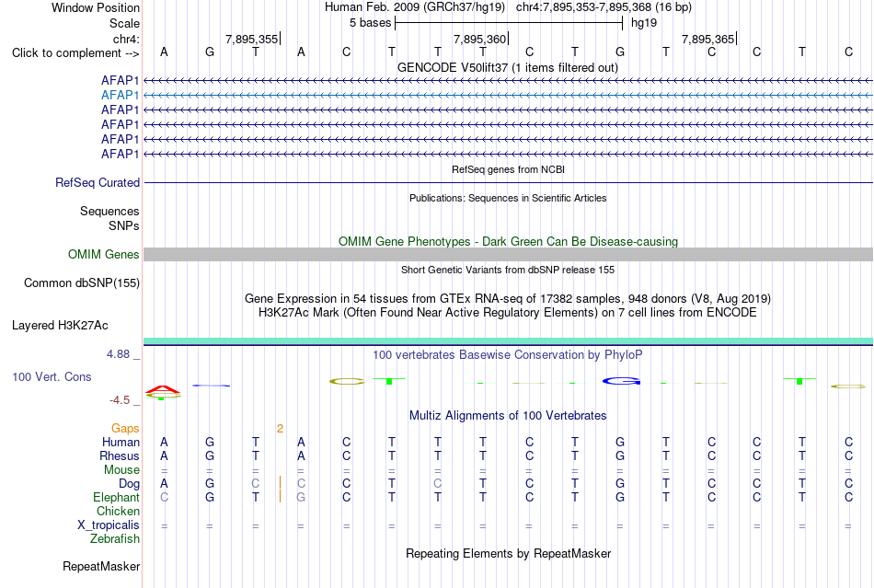This screenshot has width=874, height=588.
Task: Click the teal H3K27Ac signal bar
Action: (x=509, y=341)
